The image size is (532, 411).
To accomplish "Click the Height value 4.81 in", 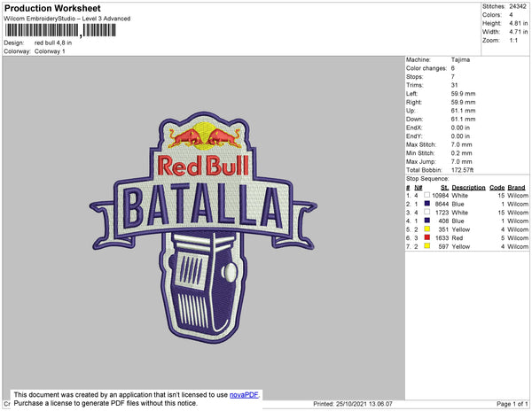I will 518,23.
